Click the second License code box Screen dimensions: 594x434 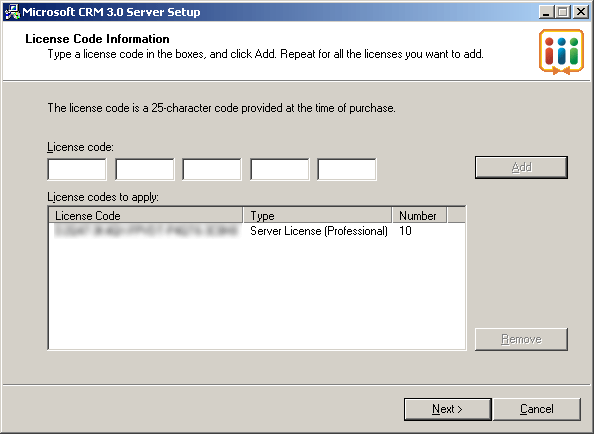coord(144,169)
